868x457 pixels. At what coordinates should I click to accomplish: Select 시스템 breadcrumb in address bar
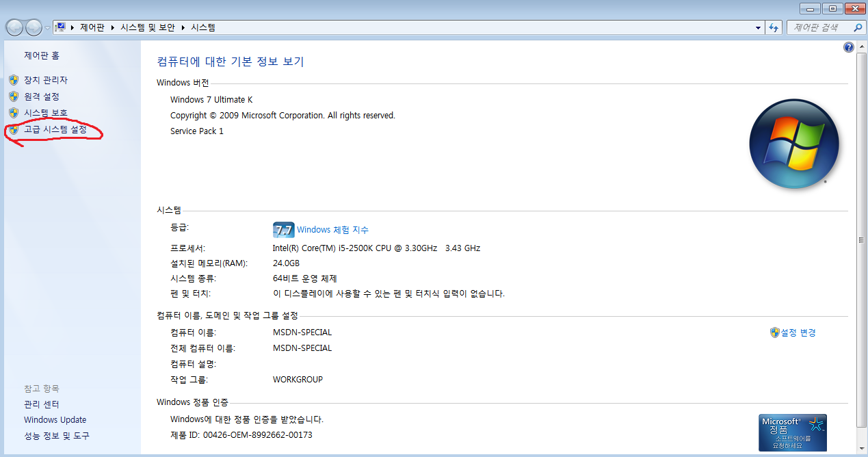[x=203, y=27]
